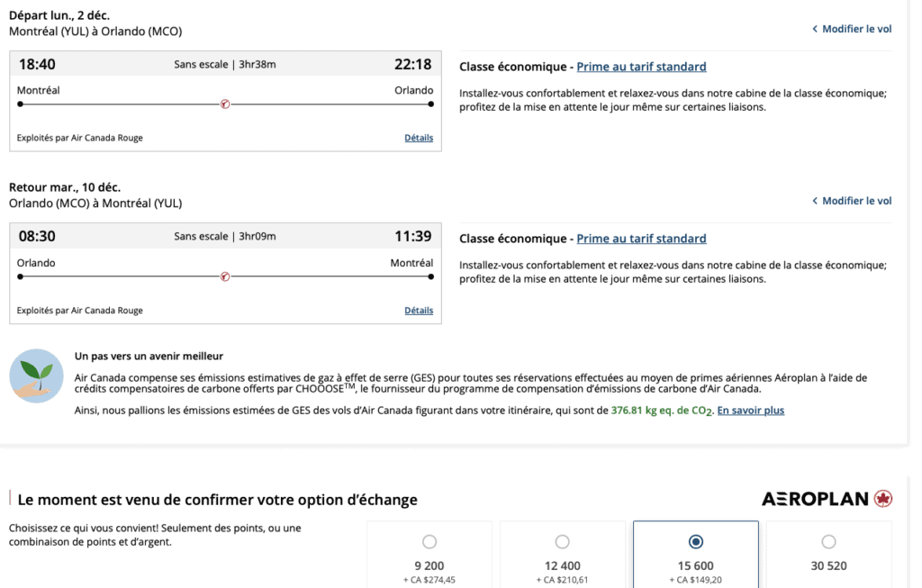
Task: Click Air Canada Rouge icon on return timeline
Action: (x=225, y=276)
